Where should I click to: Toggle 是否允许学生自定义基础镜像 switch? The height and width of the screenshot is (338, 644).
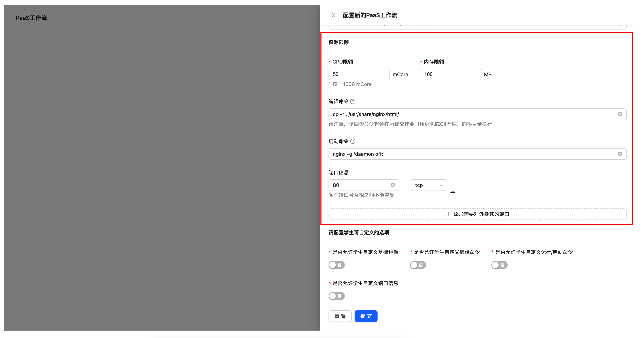pyautogui.click(x=336, y=265)
